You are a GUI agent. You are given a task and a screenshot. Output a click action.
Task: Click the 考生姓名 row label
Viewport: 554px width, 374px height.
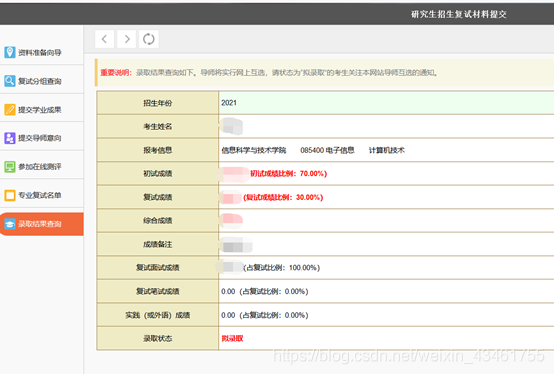pos(158,126)
